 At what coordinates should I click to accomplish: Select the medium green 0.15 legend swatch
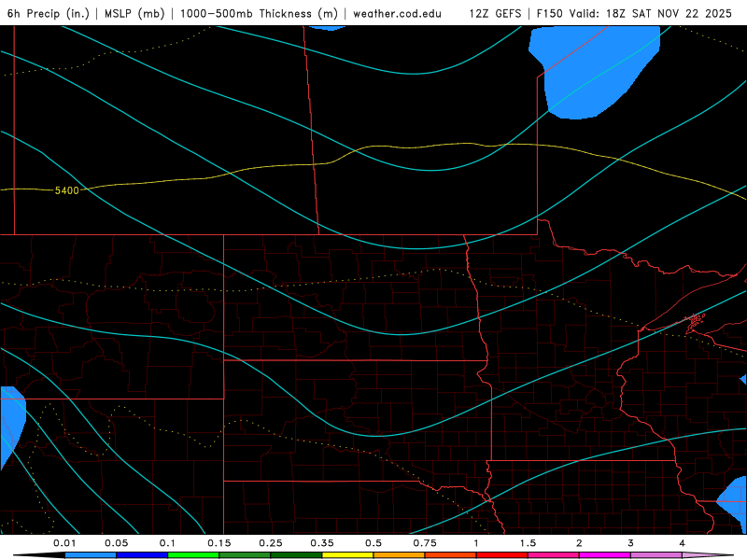(x=245, y=555)
